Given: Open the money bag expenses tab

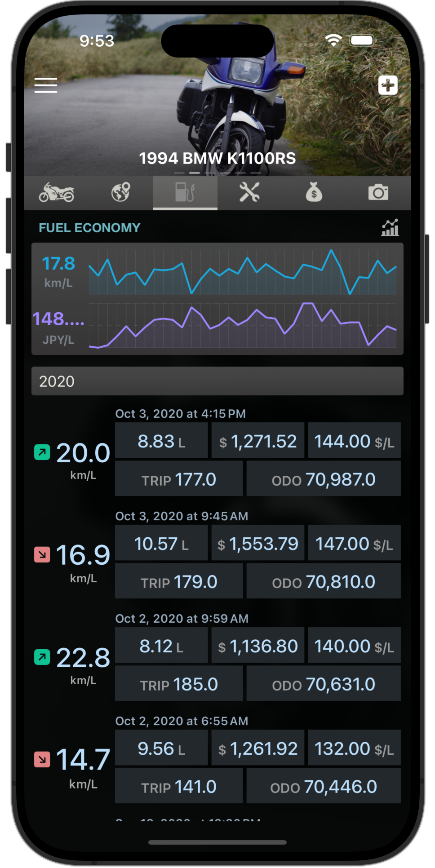Looking at the screenshot, I should [314, 193].
